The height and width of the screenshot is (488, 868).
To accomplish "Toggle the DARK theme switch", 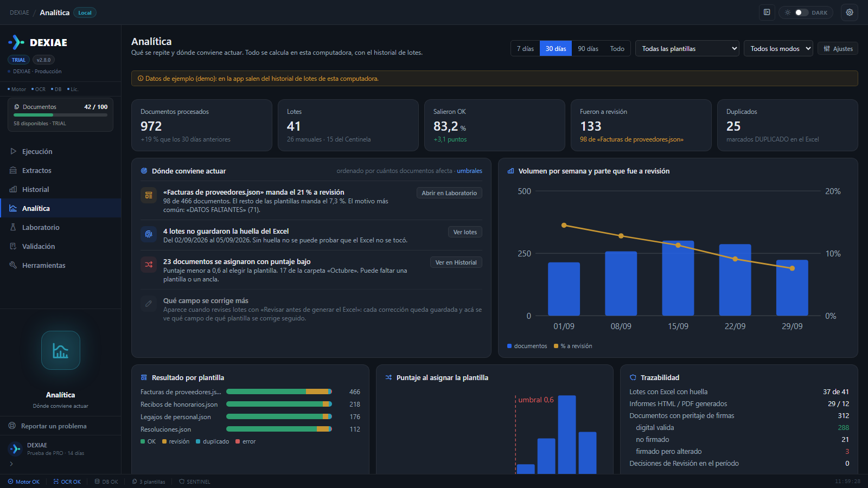I will point(801,12).
